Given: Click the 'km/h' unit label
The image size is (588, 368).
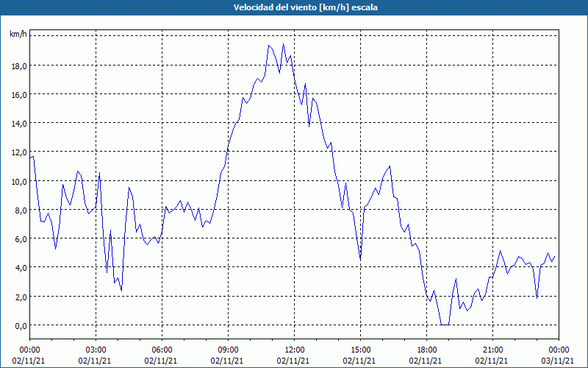Looking at the screenshot, I should [18, 35].
